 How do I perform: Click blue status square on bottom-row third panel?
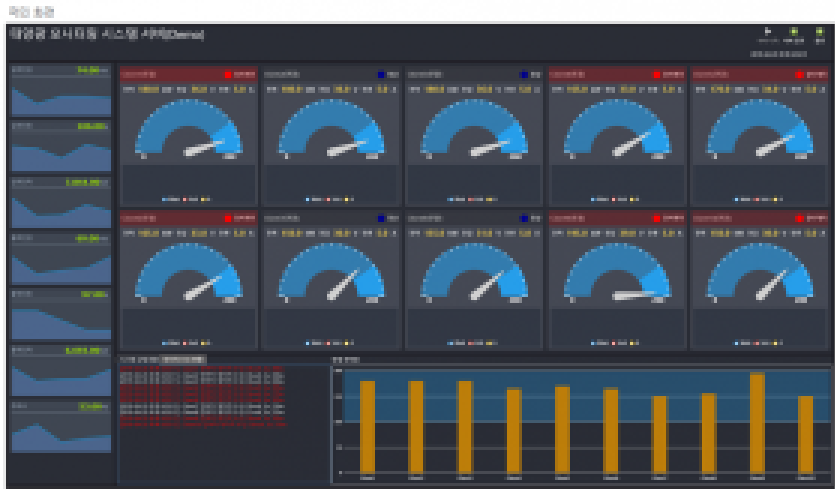[523, 218]
